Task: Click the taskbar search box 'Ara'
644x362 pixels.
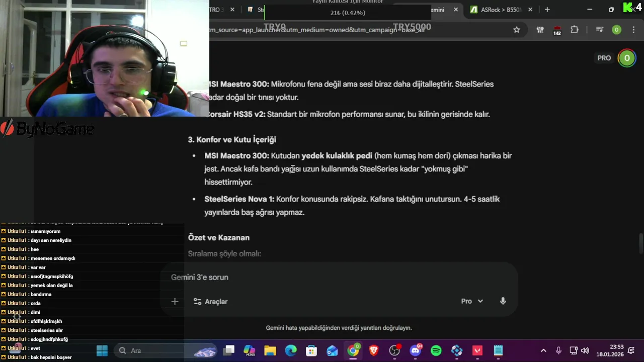Action: (x=166, y=350)
